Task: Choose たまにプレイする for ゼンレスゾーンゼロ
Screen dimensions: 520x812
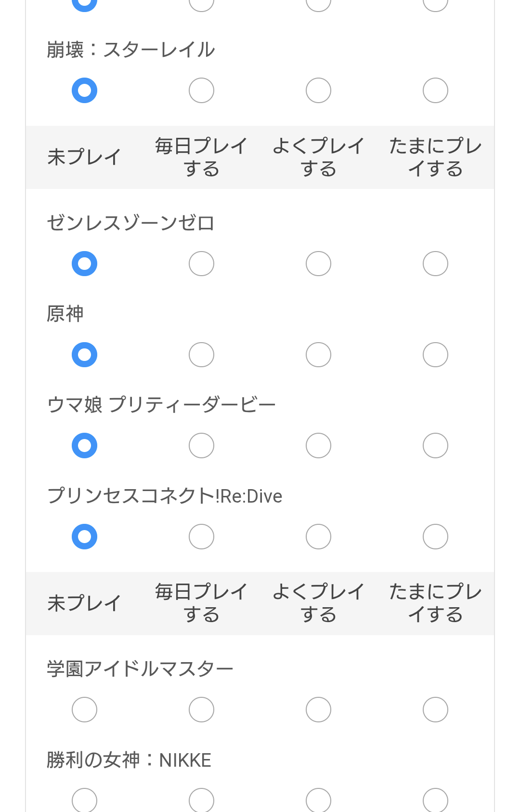Action: tap(435, 264)
